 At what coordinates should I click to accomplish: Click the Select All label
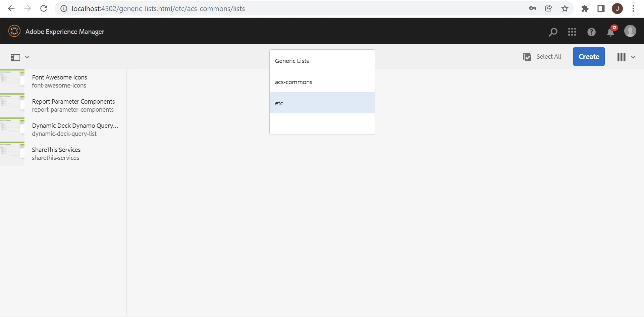pyautogui.click(x=548, y=57)
